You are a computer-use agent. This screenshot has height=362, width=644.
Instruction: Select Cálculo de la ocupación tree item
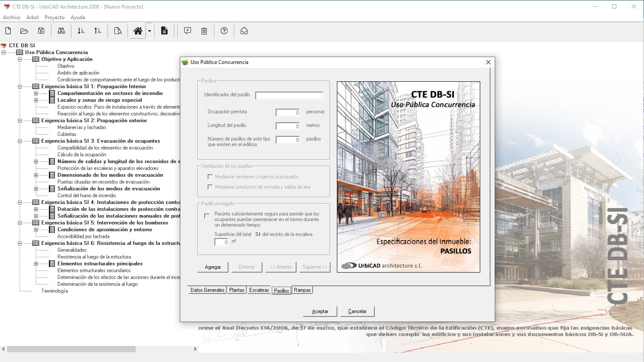click(82, 155)
